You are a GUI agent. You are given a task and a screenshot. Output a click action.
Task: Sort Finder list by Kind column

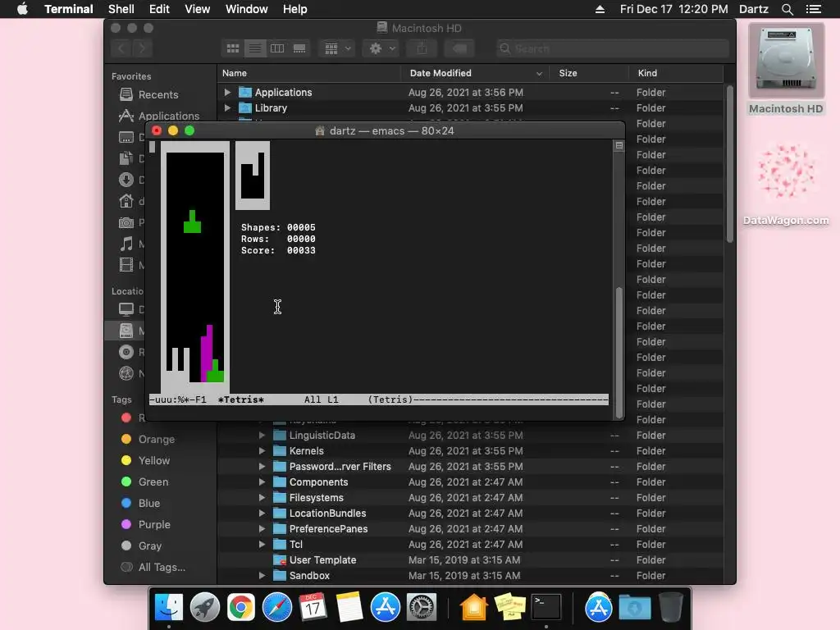pos(676,73)
